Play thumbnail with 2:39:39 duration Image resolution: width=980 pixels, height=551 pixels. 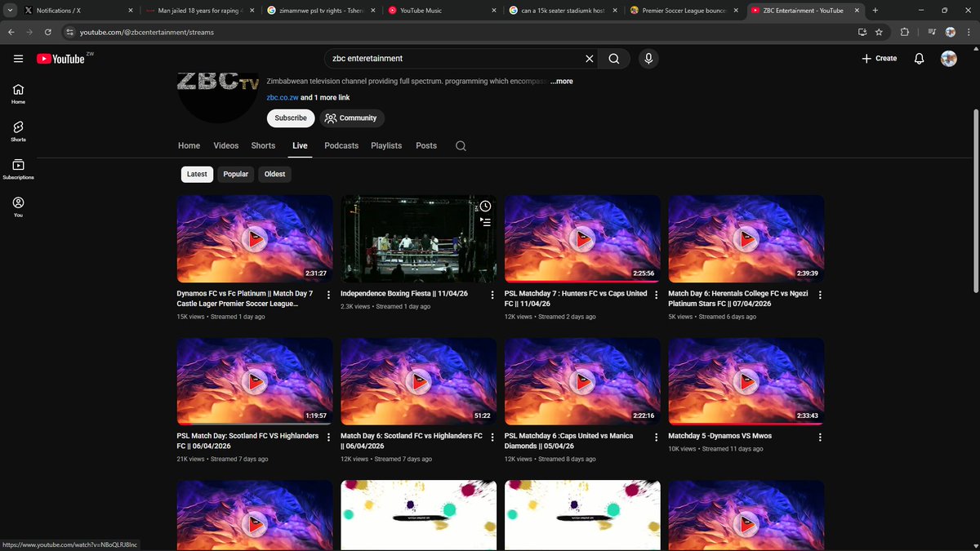click(746, 238)
